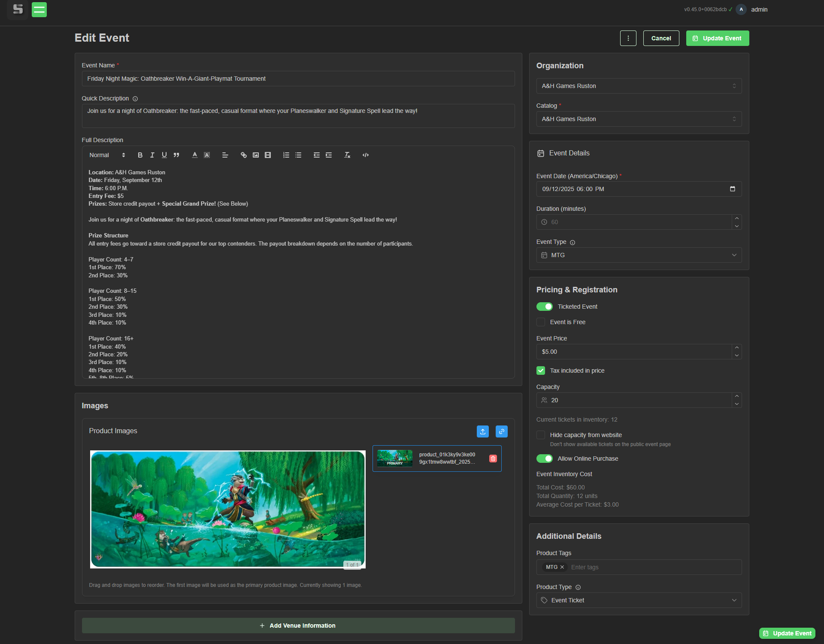The image size is (824, 644).
Task: Open the Product Type dropdown
Action: 639,600
